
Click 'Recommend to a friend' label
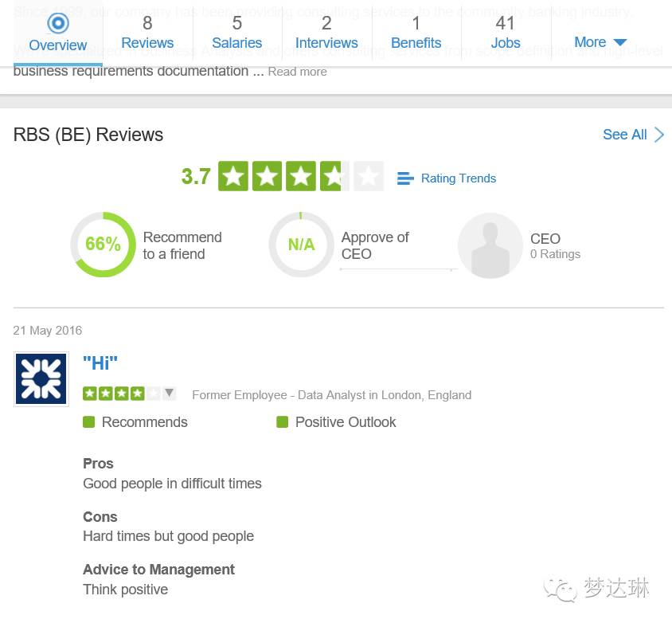(x=182, y=245)
